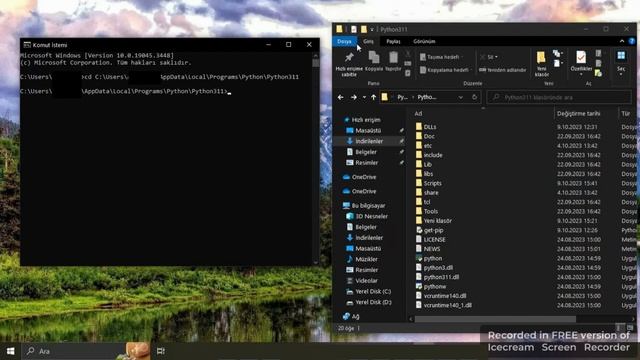The width and height of the screenshot is (640, 360).
Task: Switch to the Görünüm ribbon tab
Action: [x=424, y=41]
